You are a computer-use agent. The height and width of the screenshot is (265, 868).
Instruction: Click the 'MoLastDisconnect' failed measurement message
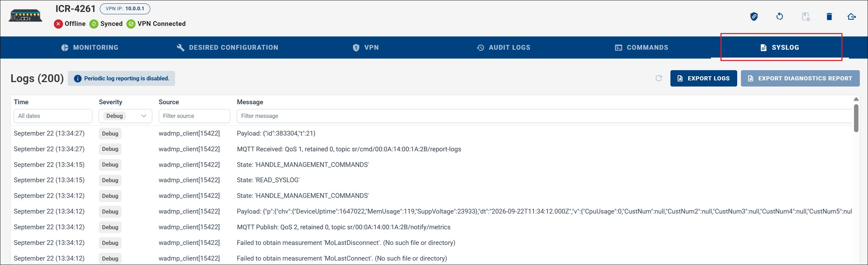pyautogui.click(x=346, y=243)
